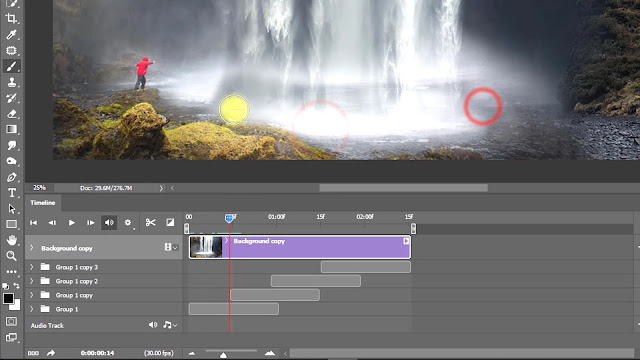Select the Crop tool

click(11, 18)
